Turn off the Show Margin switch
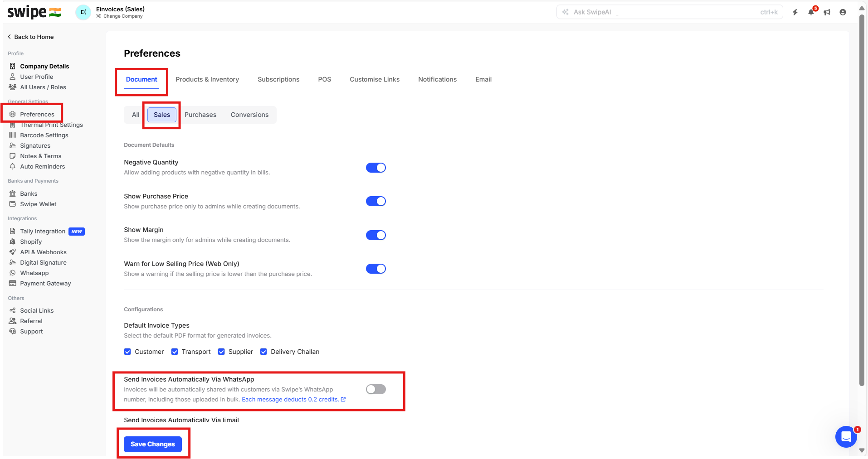 375,235
